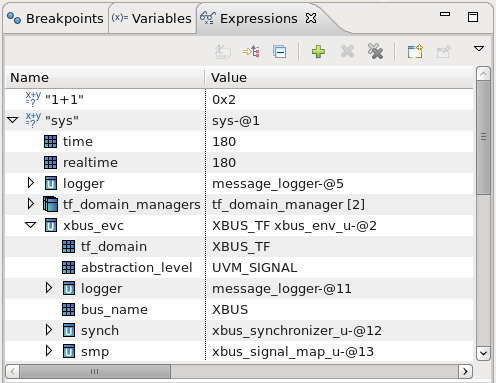This screenshot has height=383, width=496.
Task: Remove selected expression with single X icon
Action: point(347,52)
